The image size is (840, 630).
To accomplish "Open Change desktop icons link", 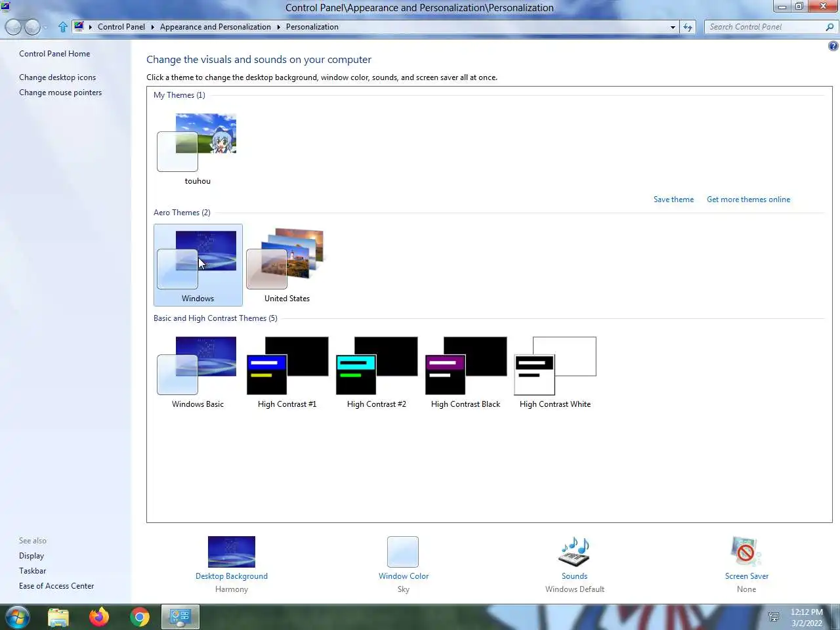I will coord(57,77).
